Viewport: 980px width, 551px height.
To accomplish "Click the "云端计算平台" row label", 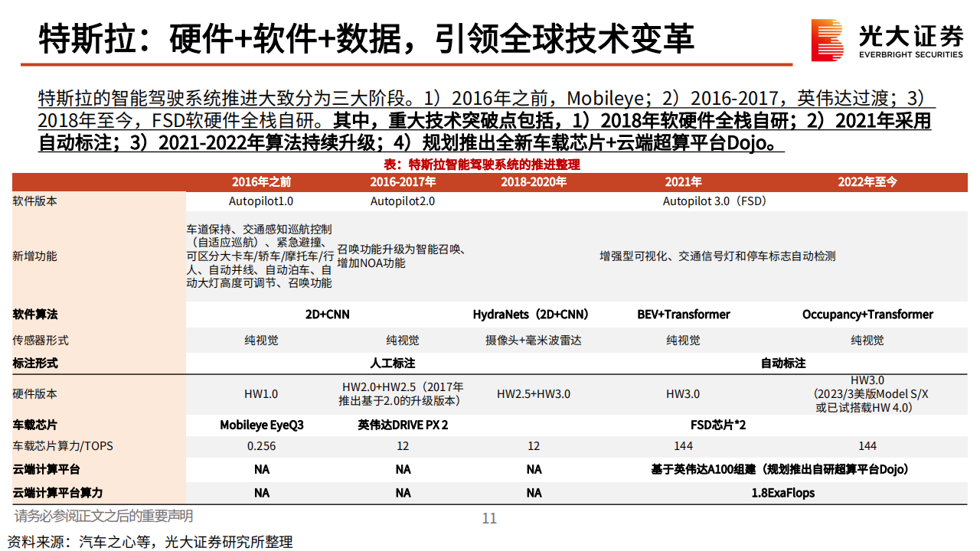I will tap(46, 469).
